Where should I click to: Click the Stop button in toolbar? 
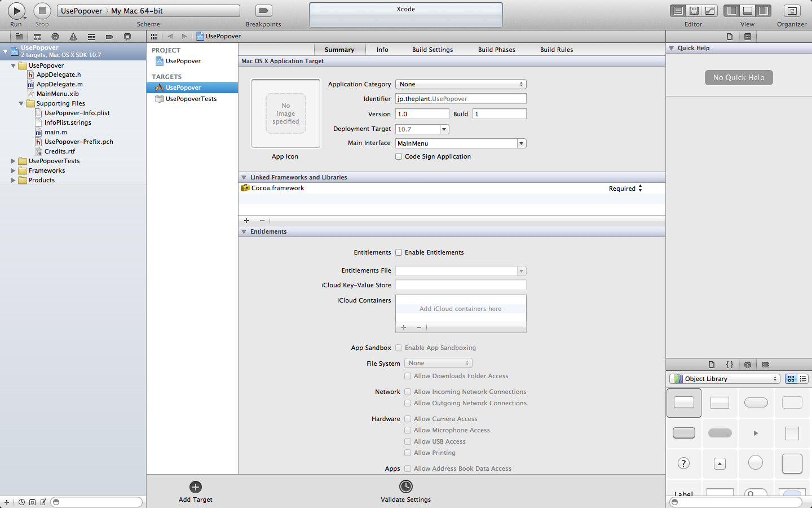42,11
